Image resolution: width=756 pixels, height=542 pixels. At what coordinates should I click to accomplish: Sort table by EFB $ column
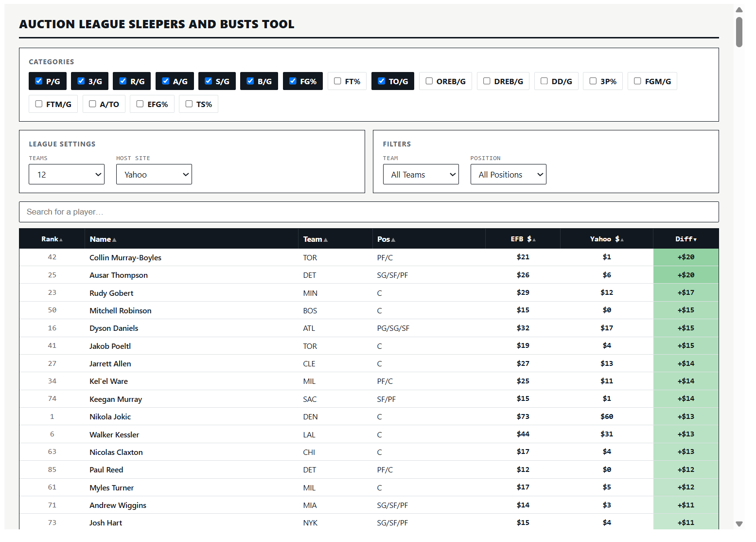(523, 239)
